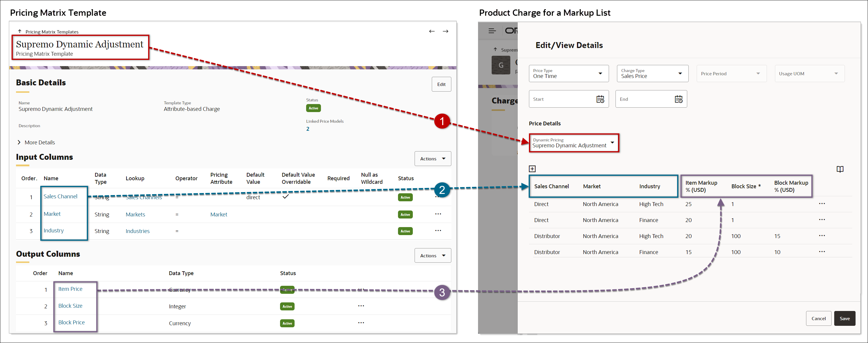
Task: Navigate back using the left arrow icon
Action: pyautogui.click(x=432, y=31)
